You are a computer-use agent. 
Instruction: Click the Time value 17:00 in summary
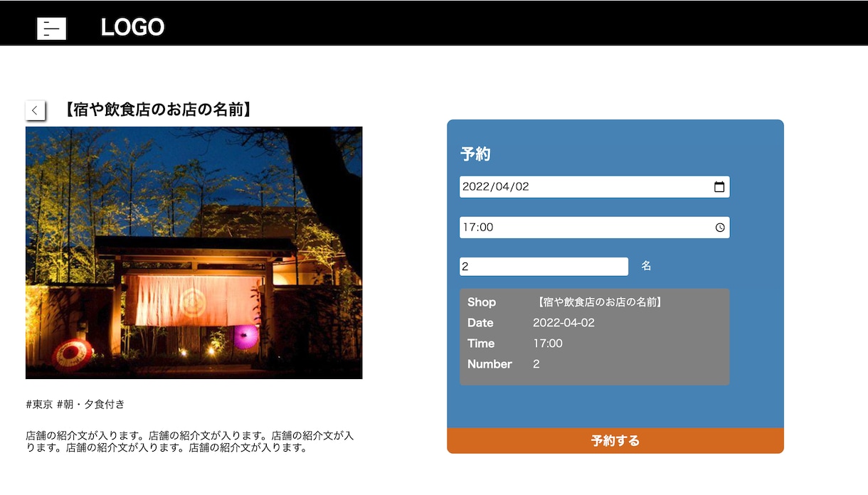click(x=548, y=344)
